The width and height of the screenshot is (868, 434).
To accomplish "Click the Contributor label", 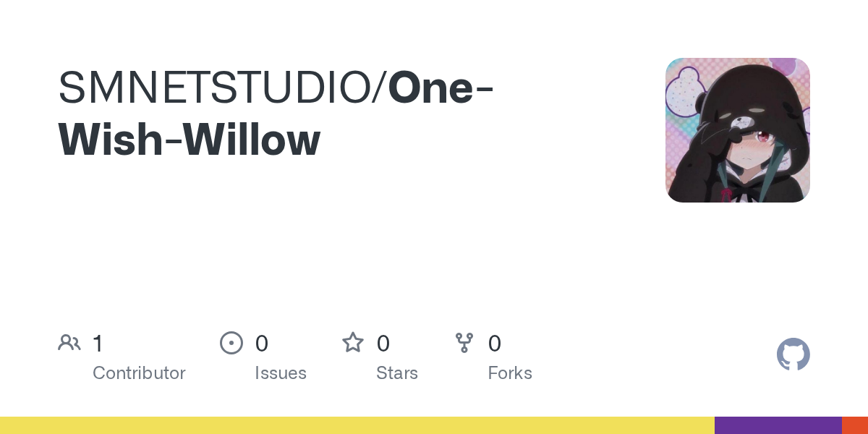I will pos(139,373).
